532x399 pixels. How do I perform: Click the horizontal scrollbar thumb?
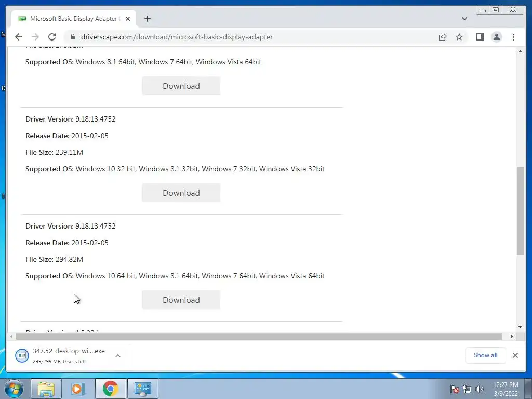pyautogui.click(x=259, y=336)
